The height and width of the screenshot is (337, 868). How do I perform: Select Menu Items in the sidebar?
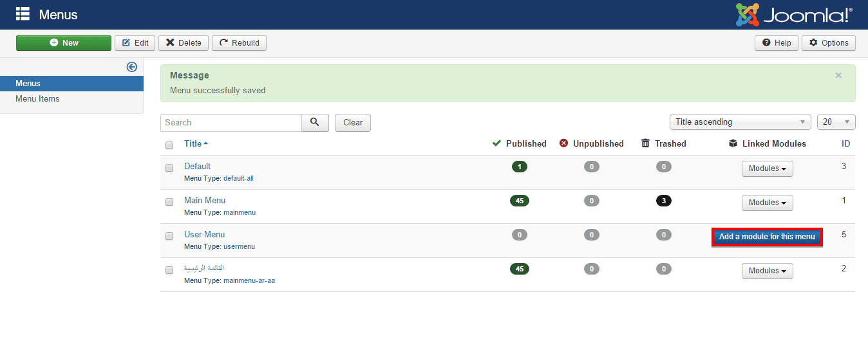click(37, 99)
